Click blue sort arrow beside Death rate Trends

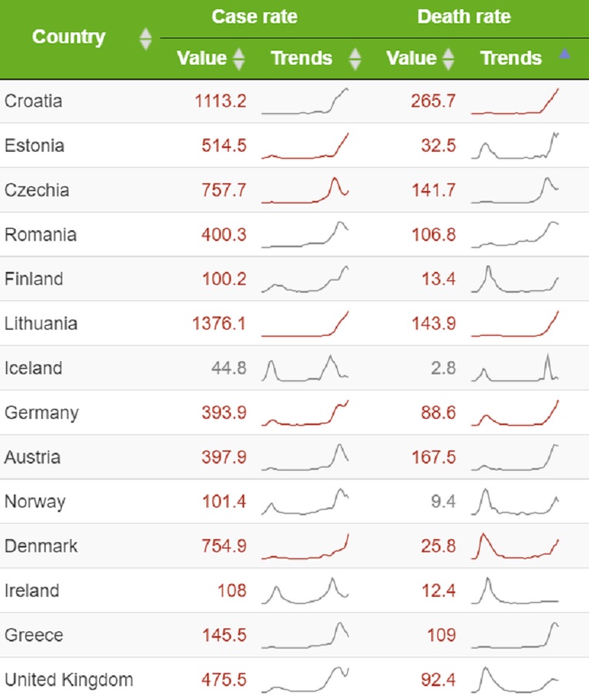565,55
